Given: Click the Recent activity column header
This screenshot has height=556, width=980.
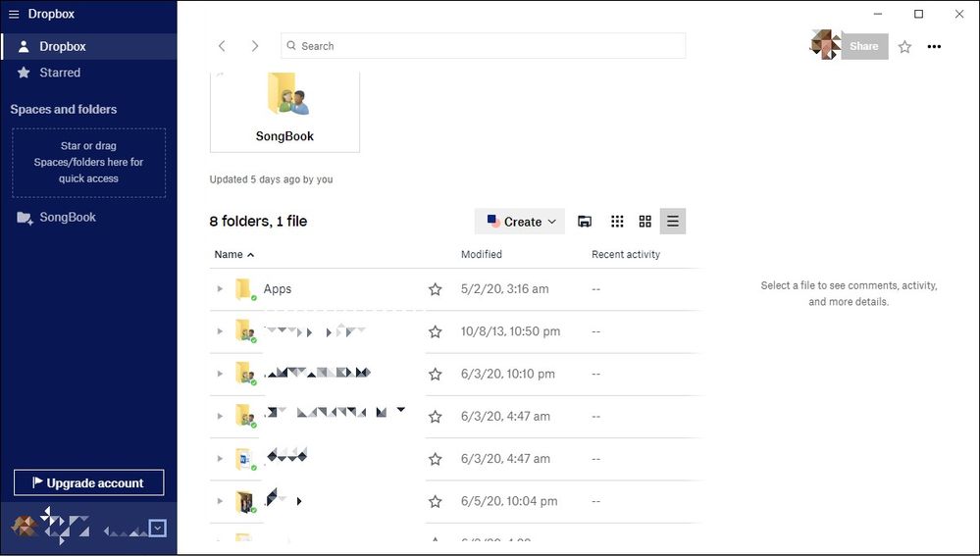Looking at the screenshot, I should (x=626, y=254).
